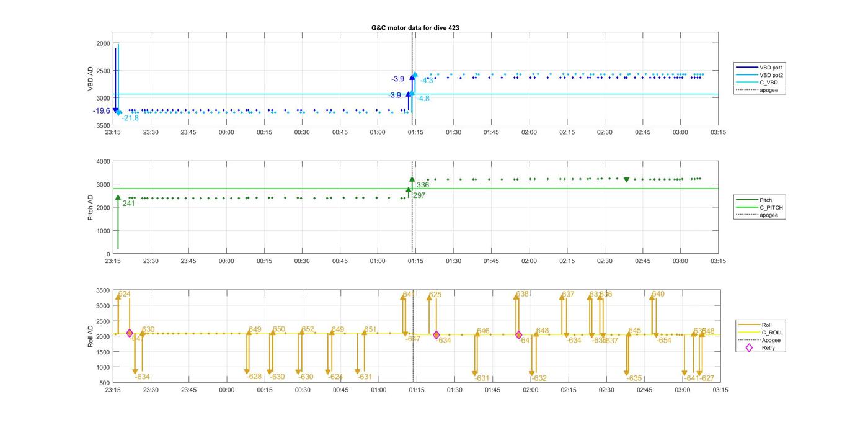Select the Retry diamond beside the -634 label after 01:15
868x430 pixels.
[436, 335]
